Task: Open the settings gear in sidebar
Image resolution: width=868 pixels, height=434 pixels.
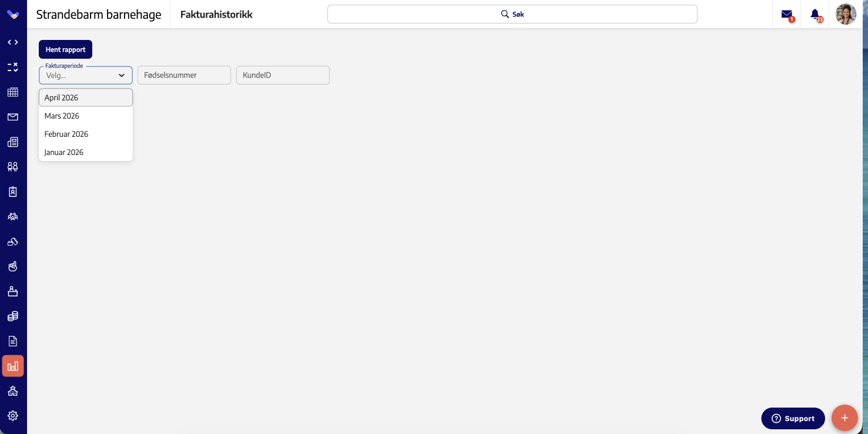Action: pyautogui.click(x=13, y=416)
